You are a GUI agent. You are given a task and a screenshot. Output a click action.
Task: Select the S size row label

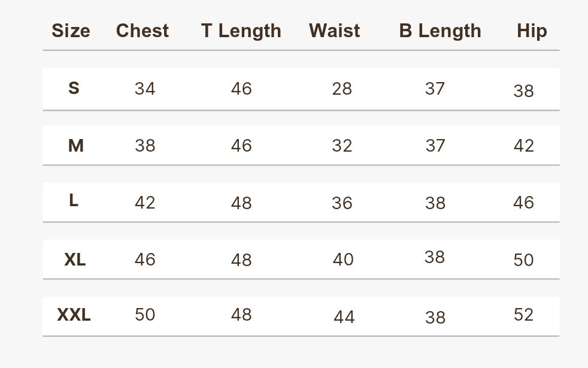74,88
